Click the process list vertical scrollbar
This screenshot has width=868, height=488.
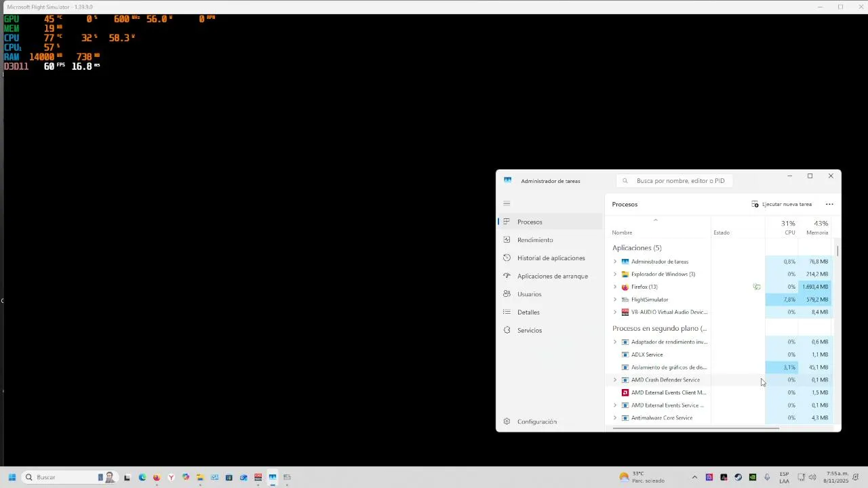click(x=837, y=251)
